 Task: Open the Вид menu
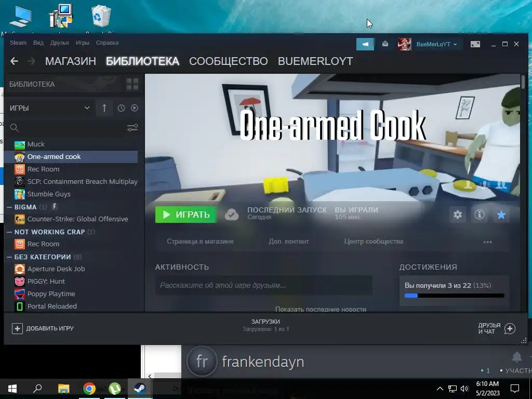tap(38, 43)
